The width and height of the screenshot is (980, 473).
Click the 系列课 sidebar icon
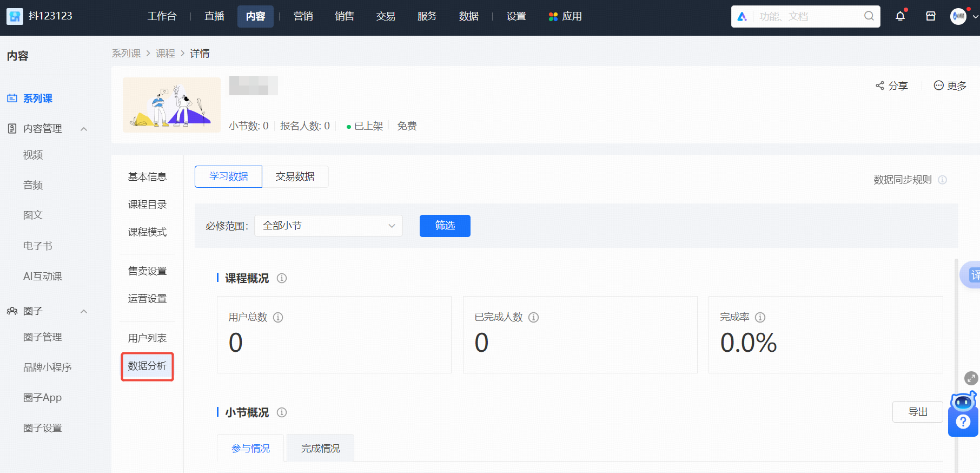click(12, 98)
